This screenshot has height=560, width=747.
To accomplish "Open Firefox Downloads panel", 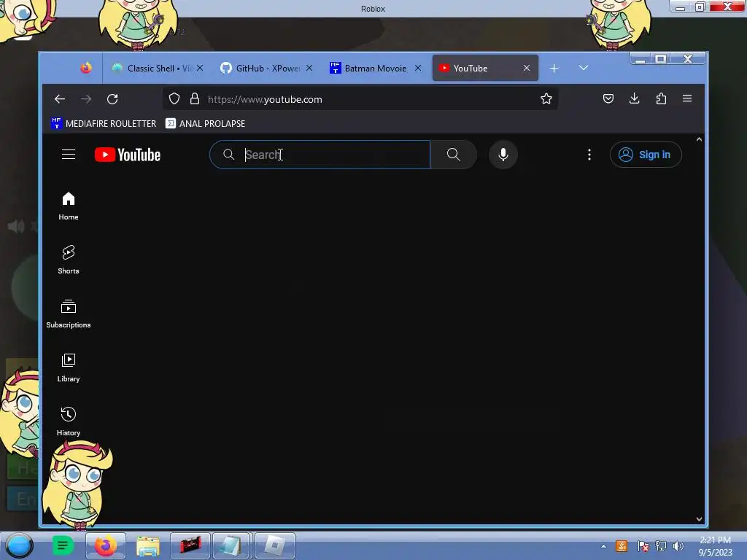I will click(634, 98).
